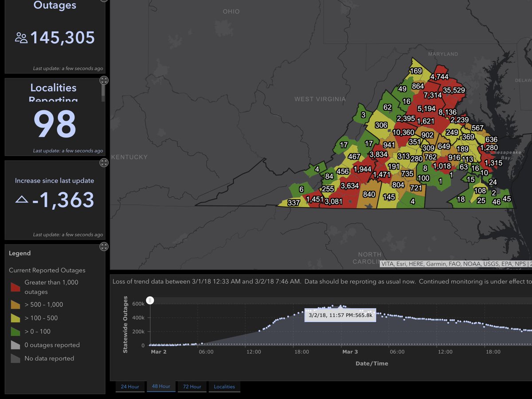Select the locality labeled 2,239
The width and height of the screenshot is (532, 399).
click(x=459, y=120)
